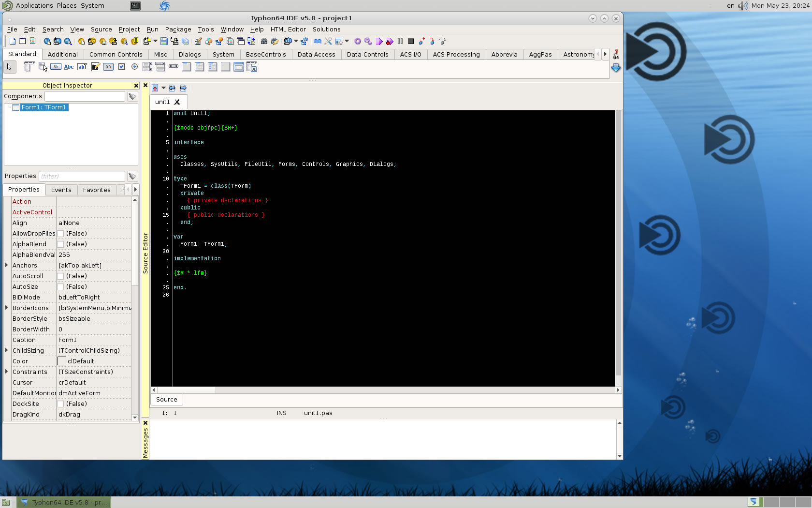Expand the Constraints property
Viewport: 812px width, 508px height.
click(x=7, y=372)
